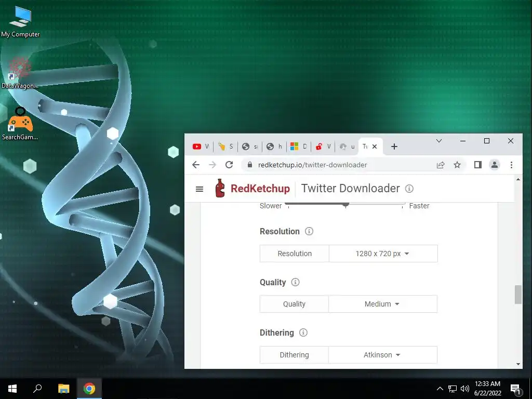Click the Faster label
532x399 pixels.
tap(419, 206)
